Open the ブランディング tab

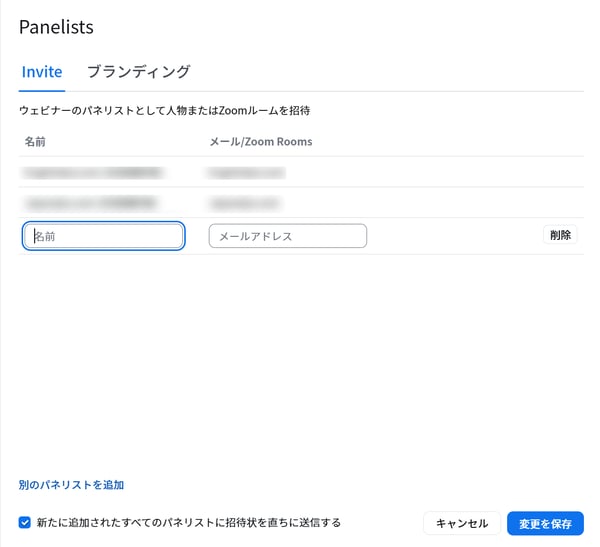click(x=138, y=72)
